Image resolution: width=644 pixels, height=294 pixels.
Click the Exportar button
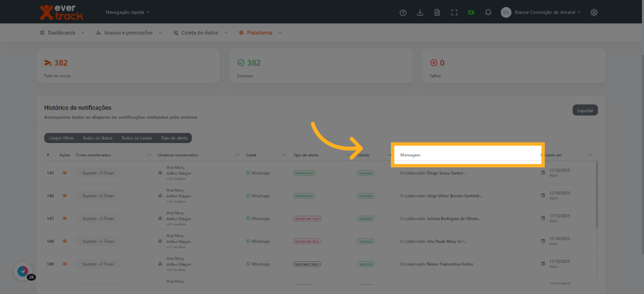(585, 110)
